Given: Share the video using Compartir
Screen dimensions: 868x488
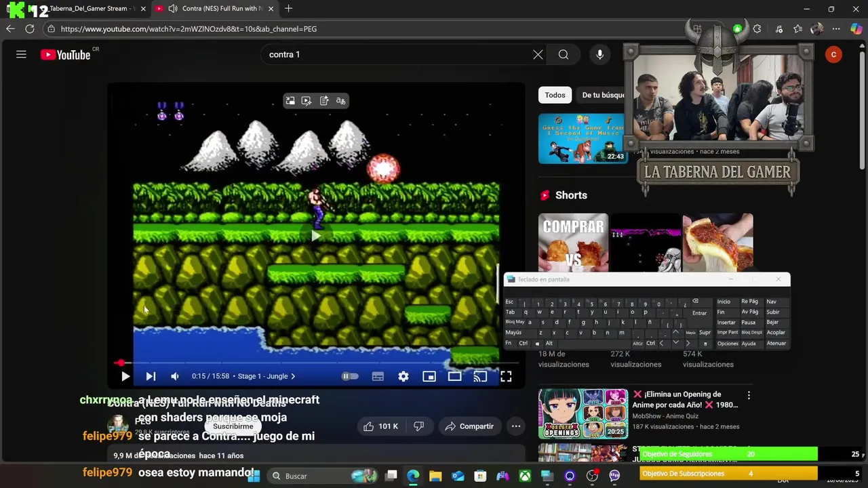Looking at the screenshot, I should pyautogui.click(x=469, y=426).
